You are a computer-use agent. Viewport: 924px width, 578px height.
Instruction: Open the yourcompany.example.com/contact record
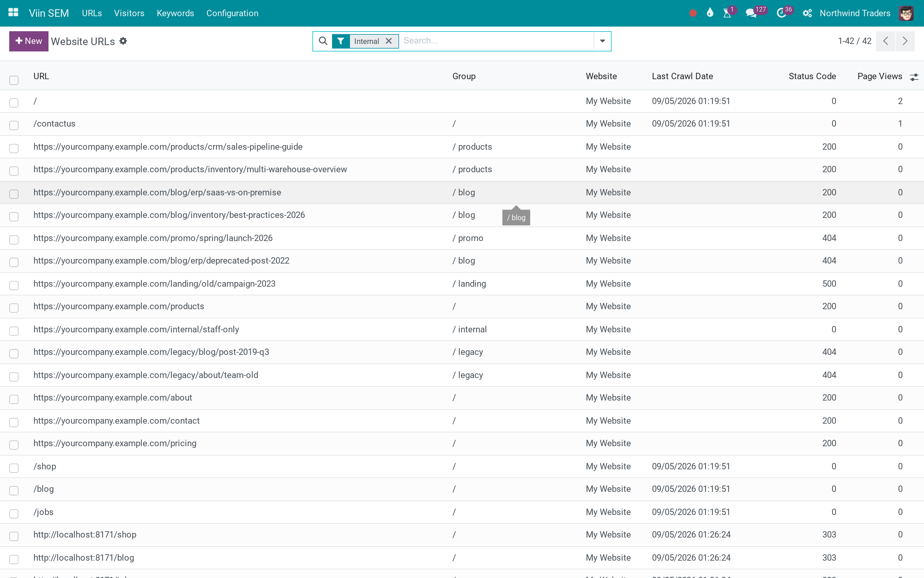(116, 420)
